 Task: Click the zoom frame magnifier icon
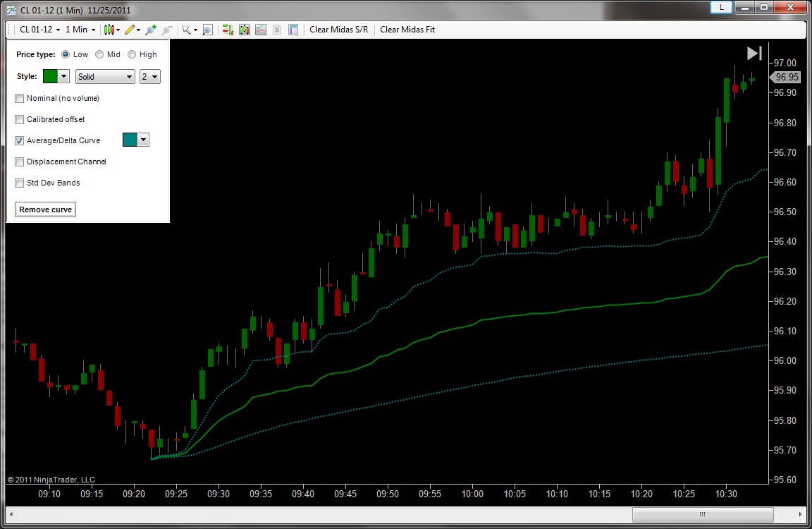(x=207, y=30)
